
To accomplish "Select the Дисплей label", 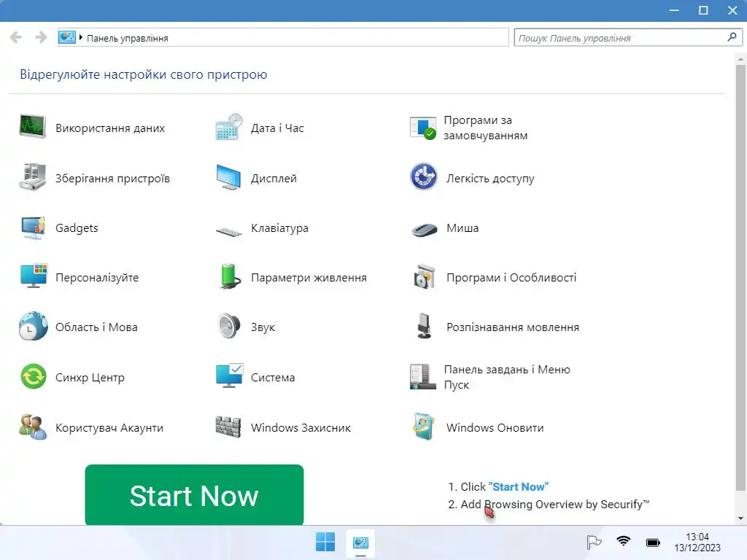I will [x=274, y=178].
